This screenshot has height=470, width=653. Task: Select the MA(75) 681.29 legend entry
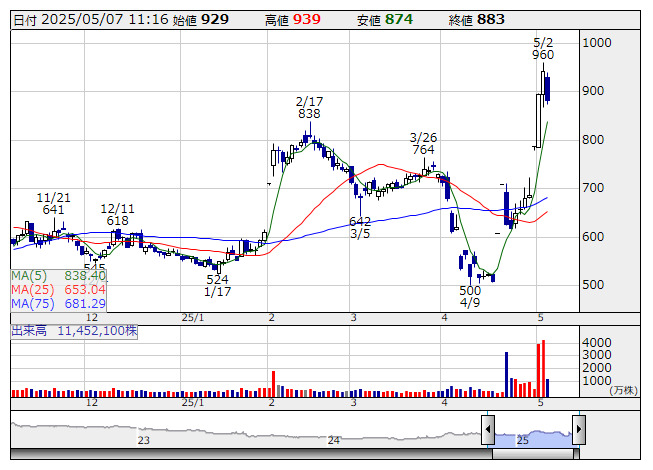tap(58, 304)
